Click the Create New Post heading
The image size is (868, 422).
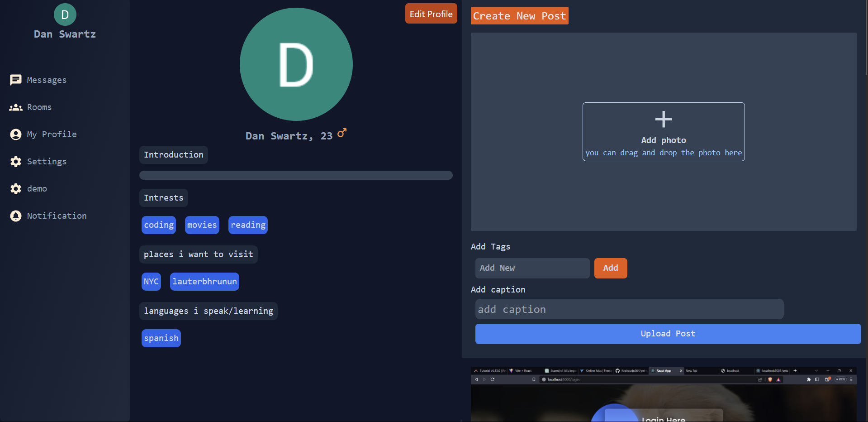tap(519, 16)
